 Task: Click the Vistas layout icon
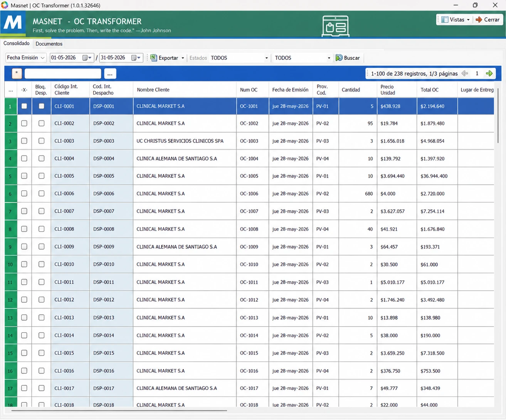(445, 20)
